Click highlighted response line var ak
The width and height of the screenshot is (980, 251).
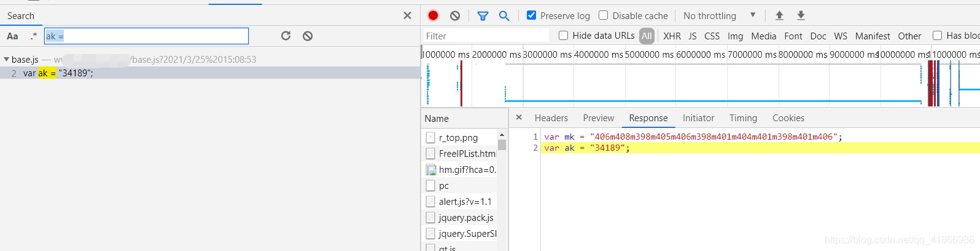(x=760, y=148)
